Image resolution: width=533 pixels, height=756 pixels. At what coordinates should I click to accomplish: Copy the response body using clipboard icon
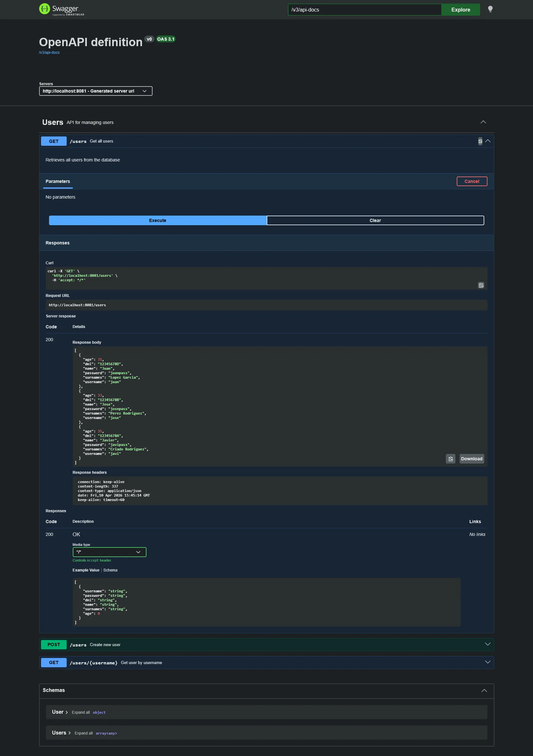pyautogui.click(x=451, y=459)
